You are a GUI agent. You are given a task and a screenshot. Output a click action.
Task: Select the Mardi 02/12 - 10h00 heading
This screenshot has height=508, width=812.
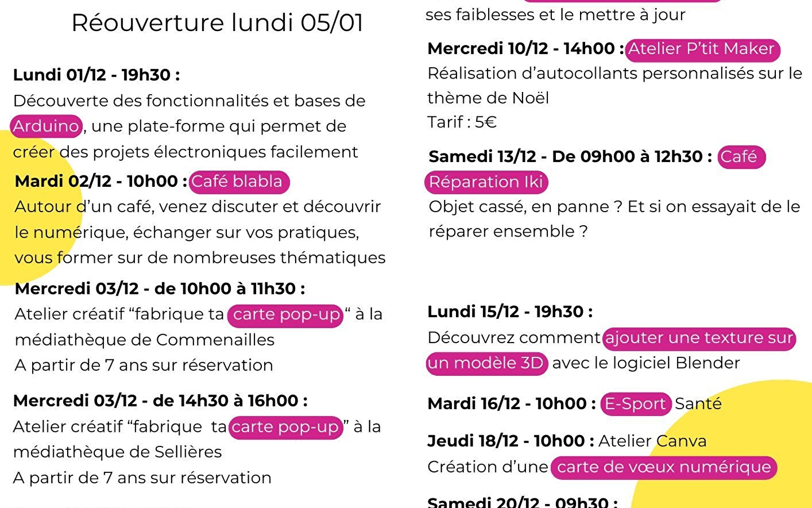tap(100, 181)
